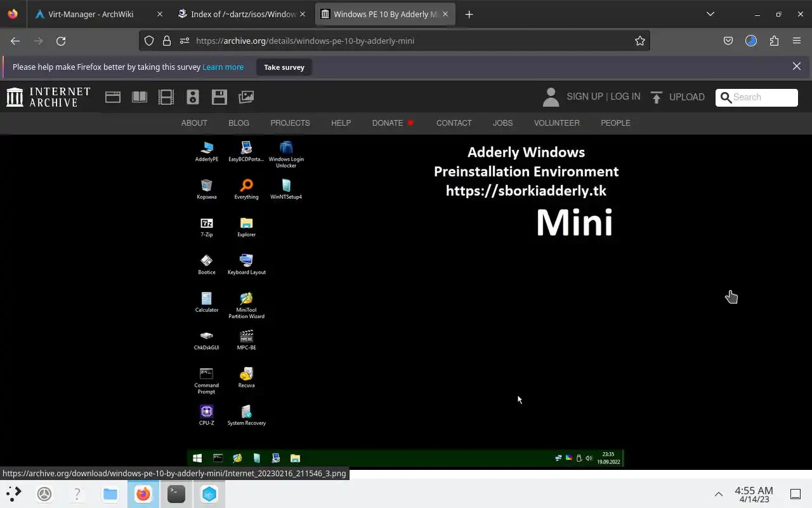
Task: Bookmark this page with the star
Action: click(x=640, y=41)
